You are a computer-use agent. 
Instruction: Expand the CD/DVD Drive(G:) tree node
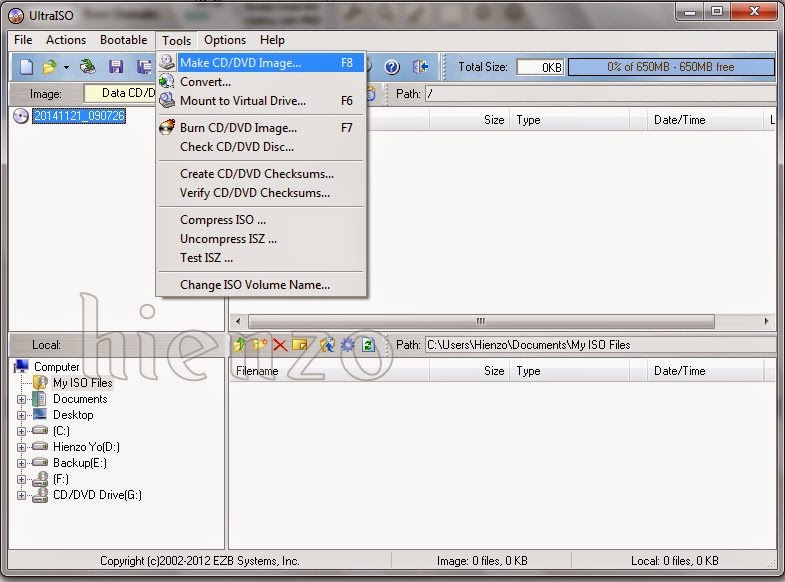(x=22, y=495)
